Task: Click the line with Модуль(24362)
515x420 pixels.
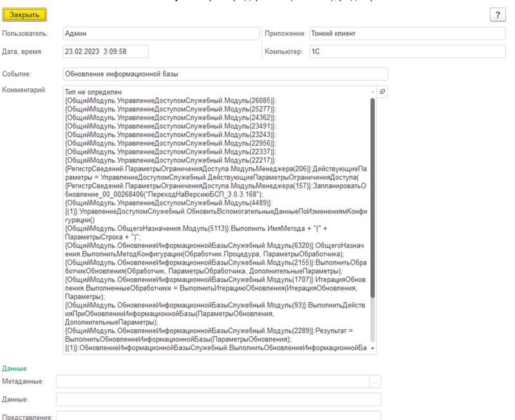Action: (171, 118)
